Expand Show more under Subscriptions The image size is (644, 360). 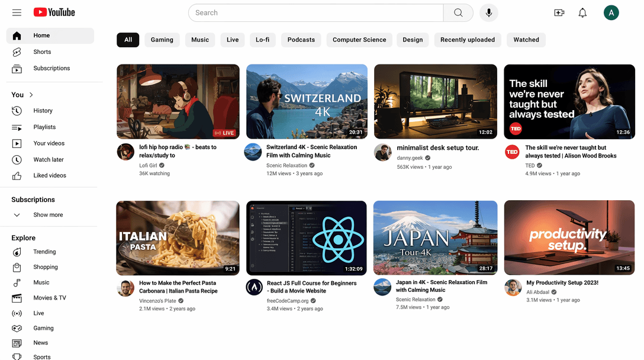[48, 215]
